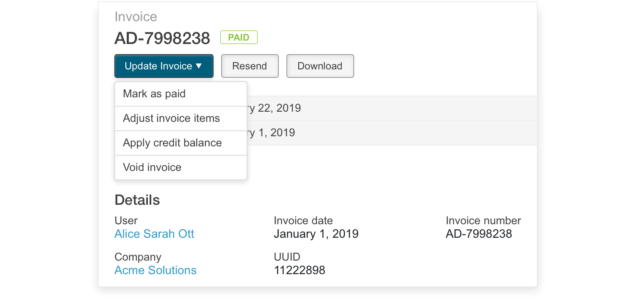Click invoice date value January 1, 2019
Viewport: 644px width, 308px height.
click(x=316, y=234)
